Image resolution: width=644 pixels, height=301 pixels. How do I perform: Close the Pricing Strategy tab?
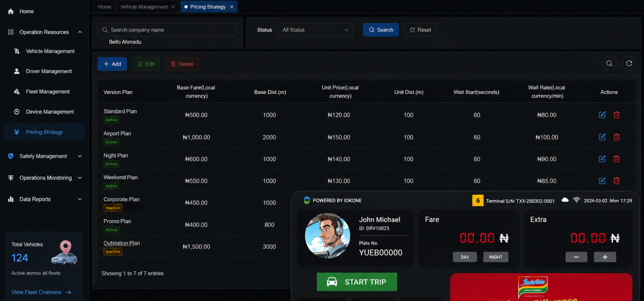point(232,7)
